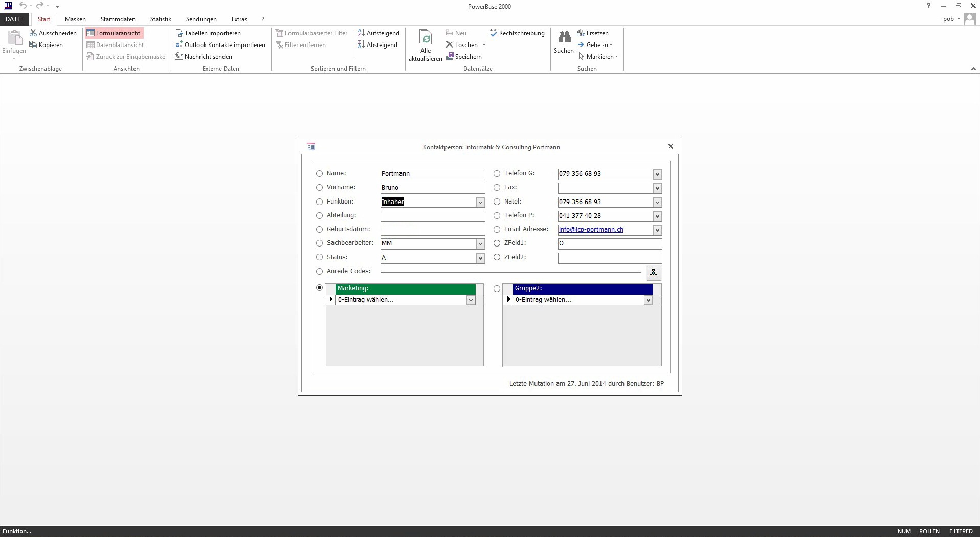Click the pob user name dropdown
980x537 pixels.
951,19
